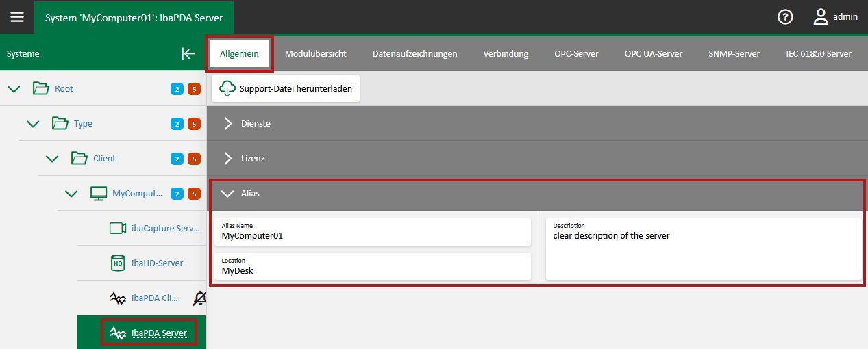Switch to the OPC UA-Server tab
The image size is (868, 349).
click(654, 53)
